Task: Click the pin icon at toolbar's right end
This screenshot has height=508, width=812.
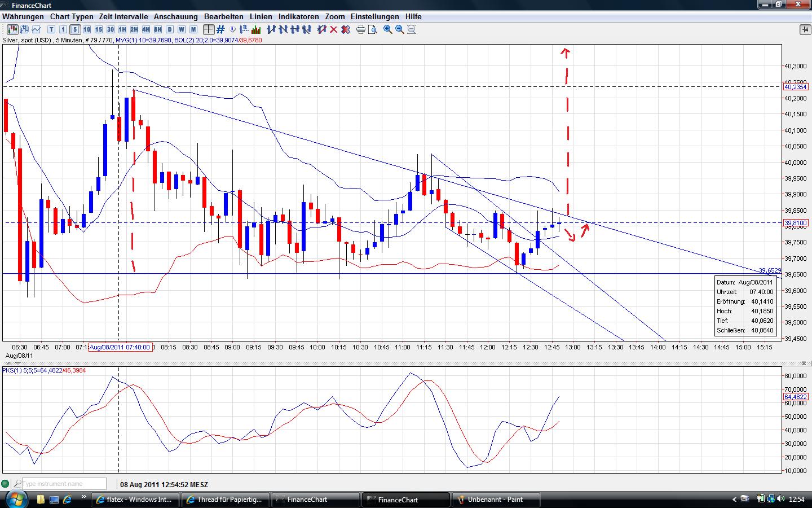Action: [805, 29]
